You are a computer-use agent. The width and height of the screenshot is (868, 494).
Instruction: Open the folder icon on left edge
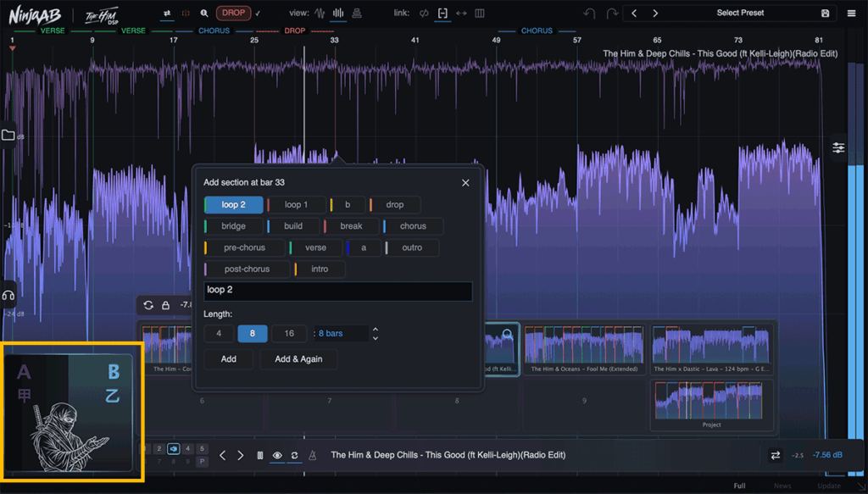click(8, 135)
